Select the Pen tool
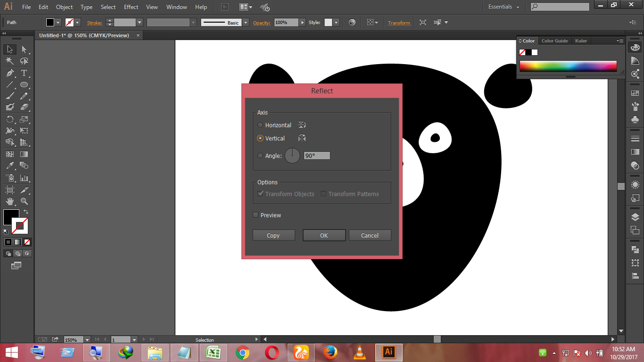 tap(10, 73)
